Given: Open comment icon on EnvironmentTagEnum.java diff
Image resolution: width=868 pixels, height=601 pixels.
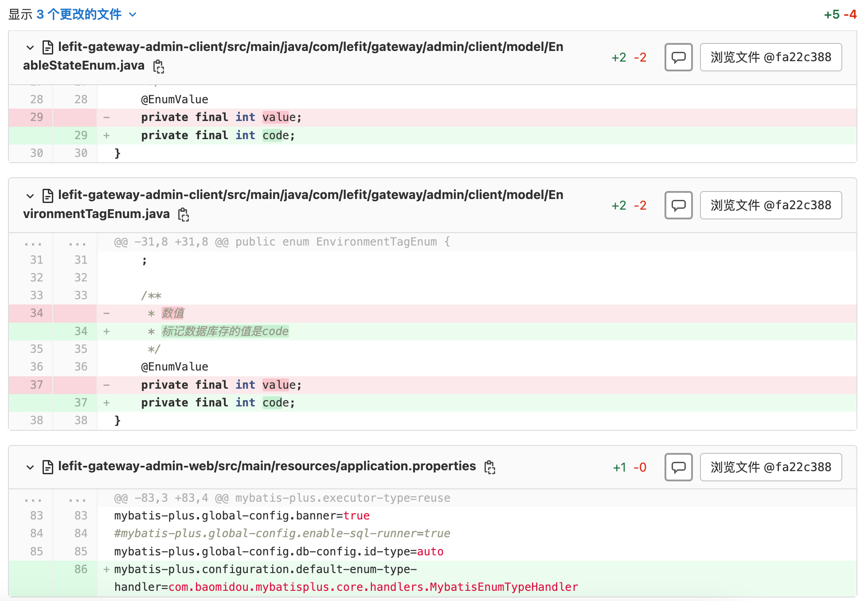Looking at the screenshot, I should click(678, 205).
